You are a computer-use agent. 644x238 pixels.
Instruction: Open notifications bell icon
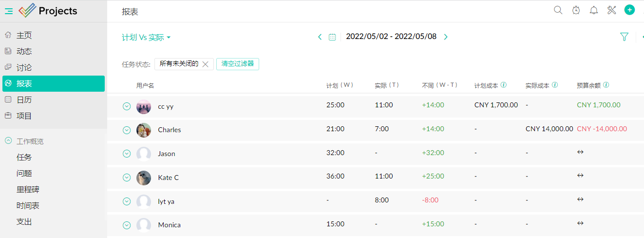594,10
